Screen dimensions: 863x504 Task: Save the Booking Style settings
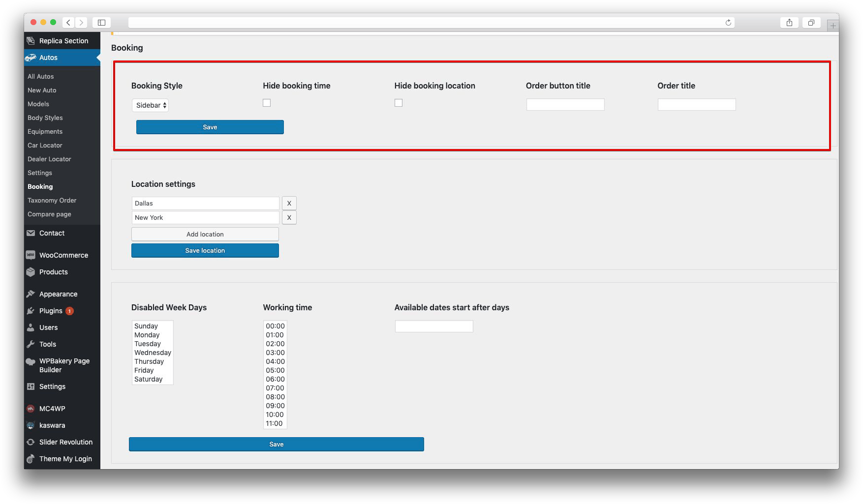(210, 127)
